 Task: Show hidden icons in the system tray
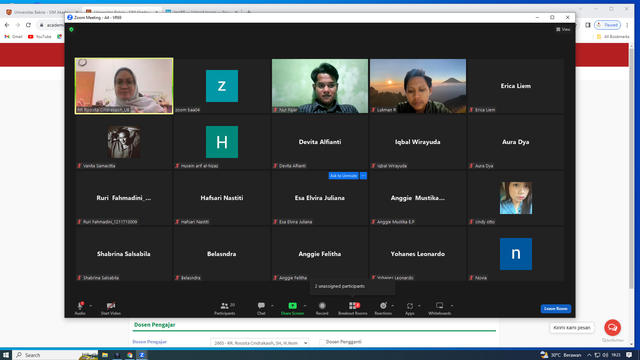coord(589,355)
